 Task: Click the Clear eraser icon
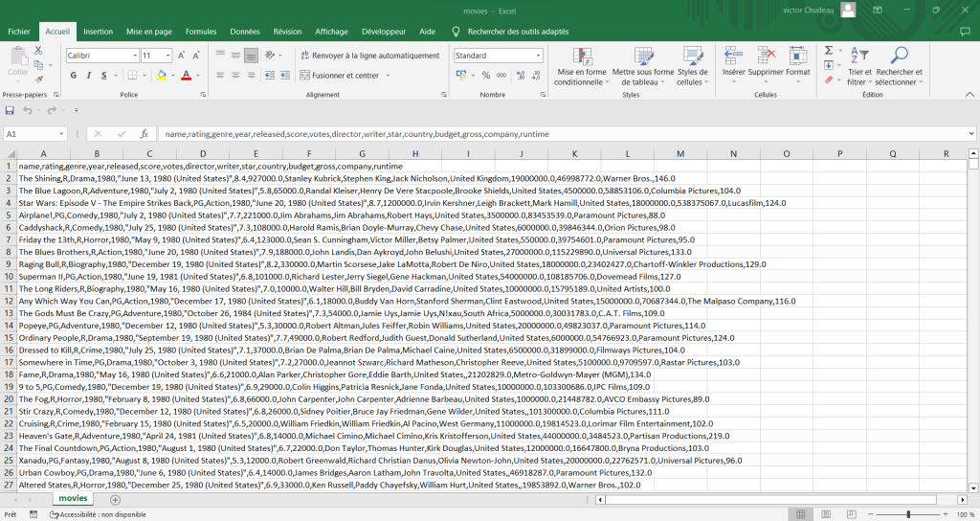pyautogui.click(x=829, y=79)
